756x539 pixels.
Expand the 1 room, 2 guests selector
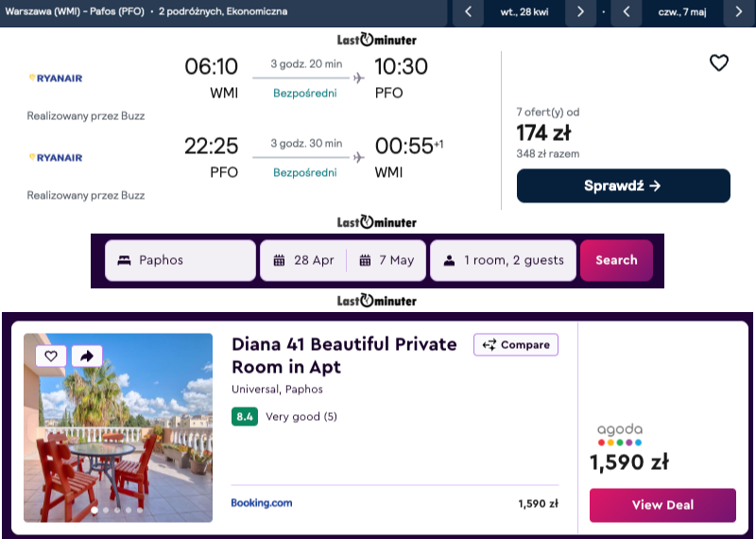coord(503,260)
